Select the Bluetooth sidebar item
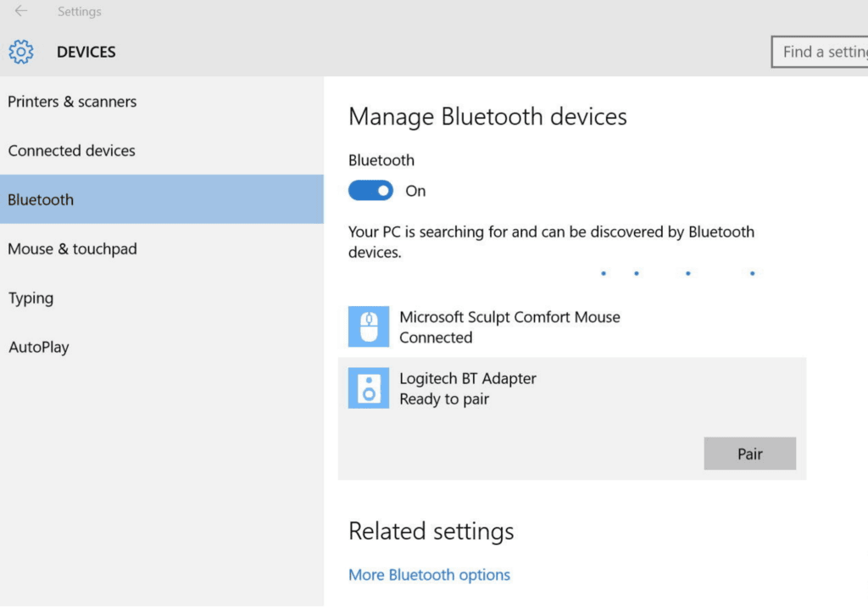Screen dimensions: 868x613 click(x=41, y=200)
